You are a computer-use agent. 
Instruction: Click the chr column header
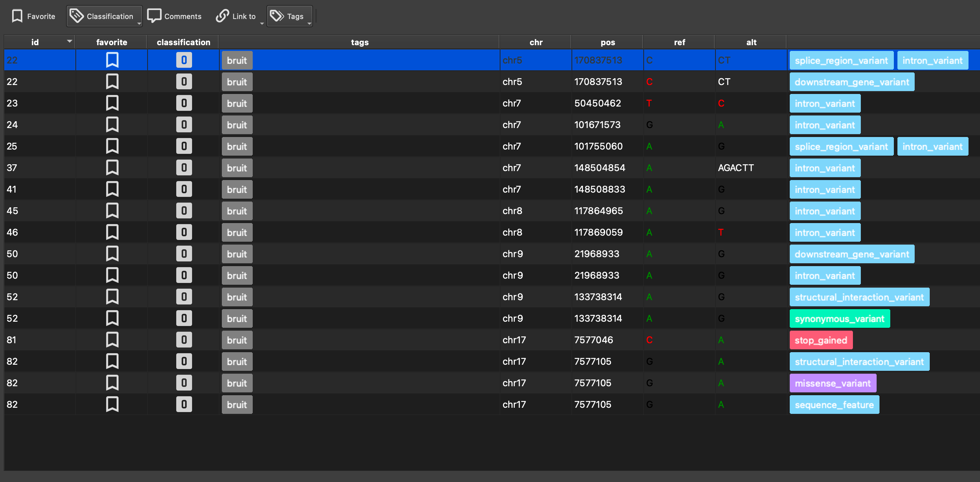pos(536,42)
